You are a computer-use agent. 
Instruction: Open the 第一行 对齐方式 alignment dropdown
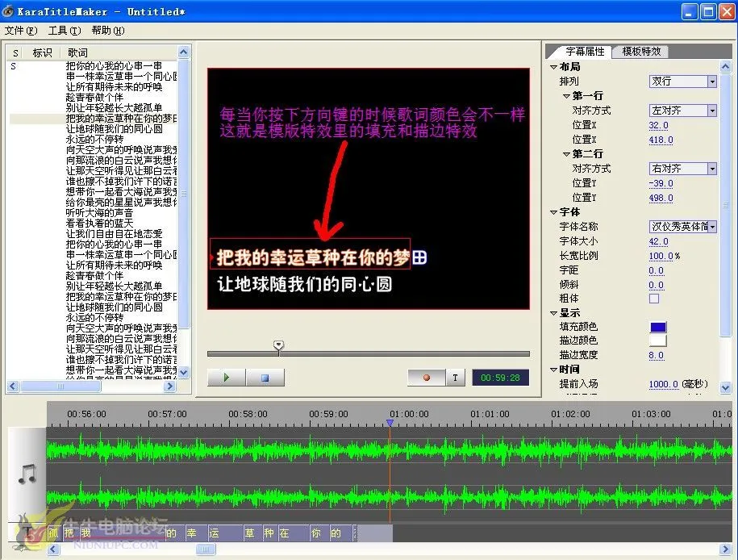pos(712,111)
